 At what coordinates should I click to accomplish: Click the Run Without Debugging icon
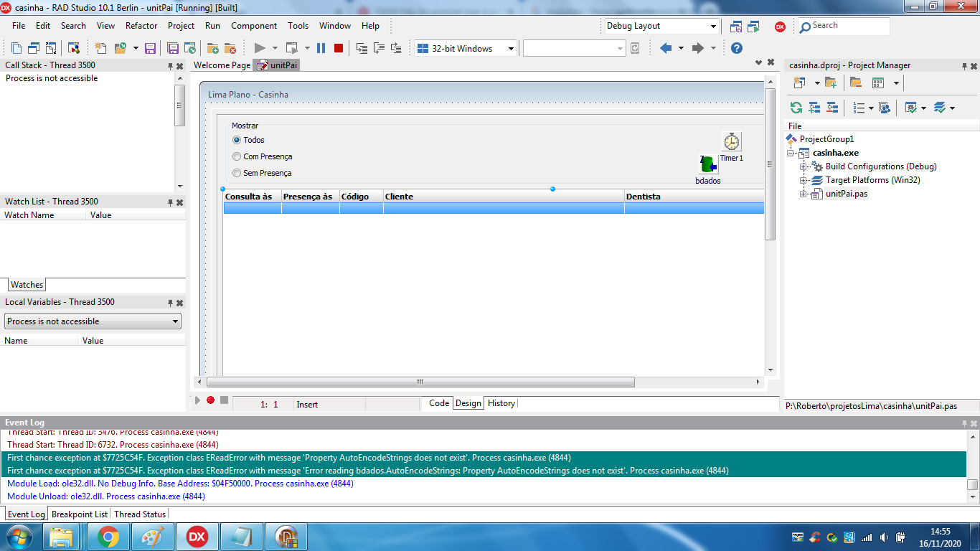point(292,48)
